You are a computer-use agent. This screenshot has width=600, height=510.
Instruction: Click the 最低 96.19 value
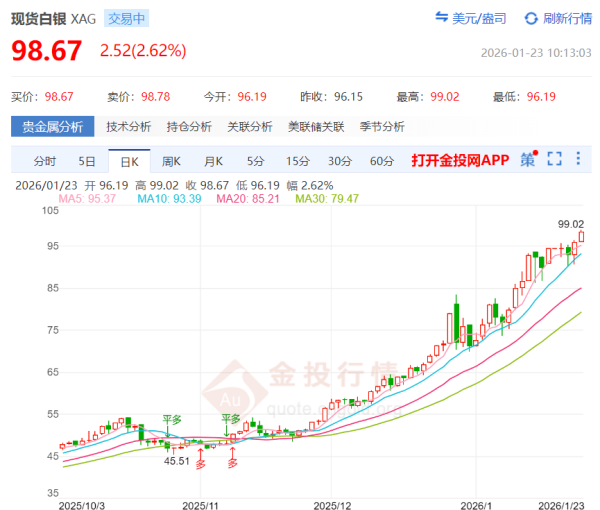pos(541,97)
